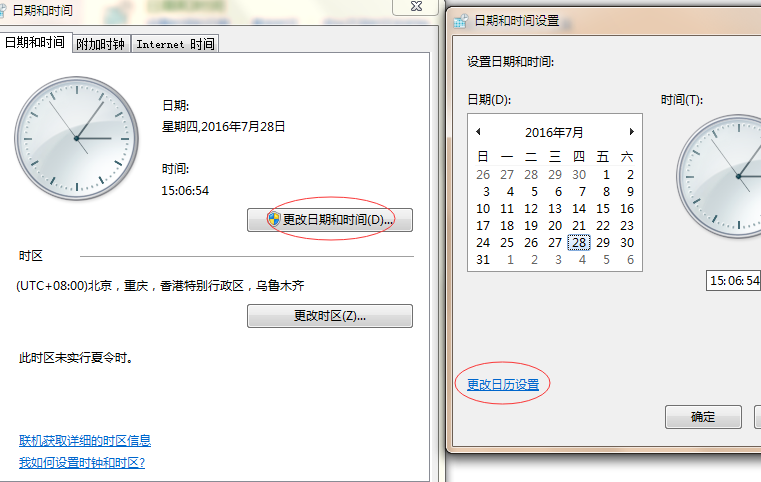Select July 29 in the calendar
Image resolution: width=761 pixels, height=482 pixels.
603,243
